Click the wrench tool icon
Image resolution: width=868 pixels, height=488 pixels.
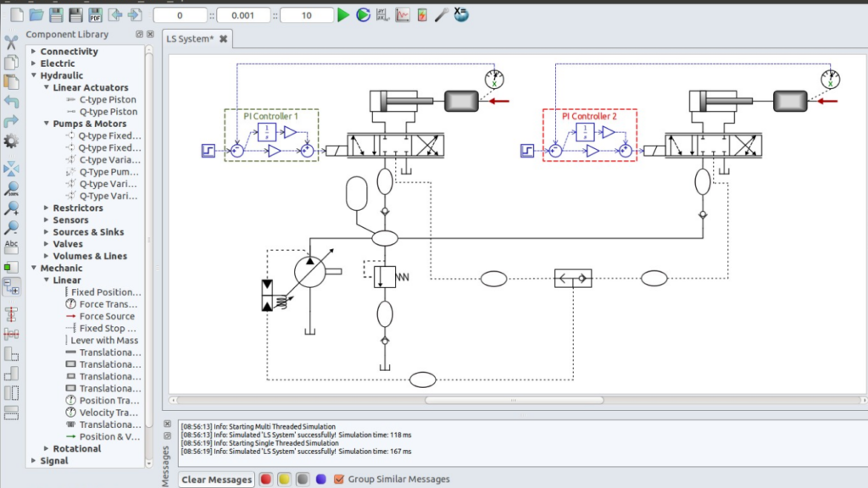pos(441,15)
